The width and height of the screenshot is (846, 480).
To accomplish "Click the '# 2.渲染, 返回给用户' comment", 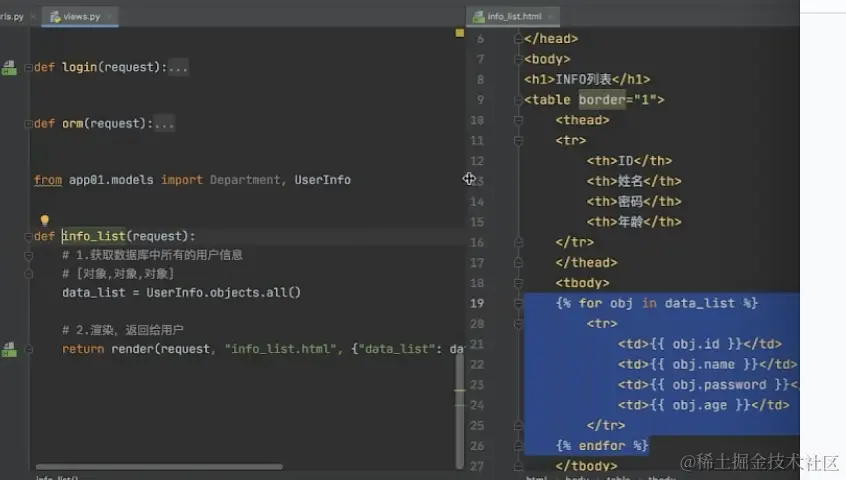I will [x=122, y=330].
